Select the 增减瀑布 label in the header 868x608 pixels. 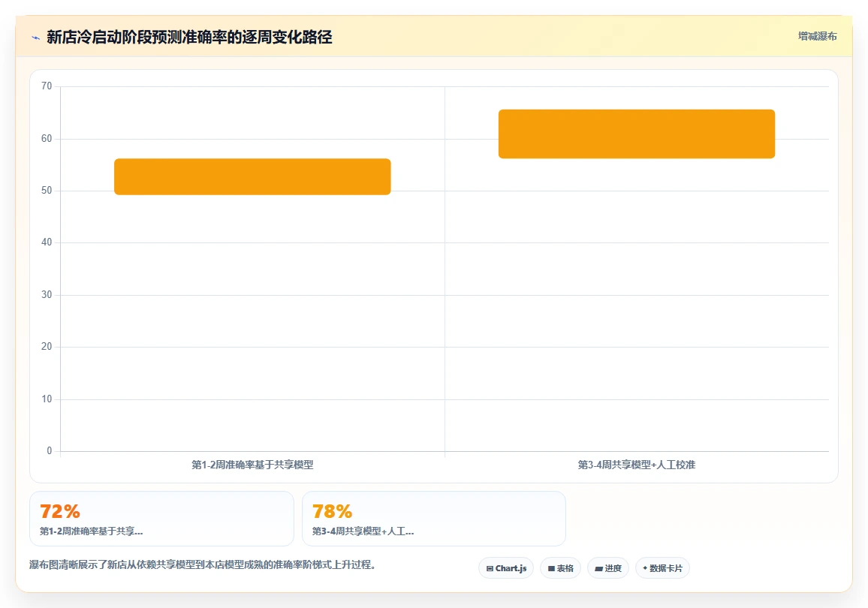817,37
